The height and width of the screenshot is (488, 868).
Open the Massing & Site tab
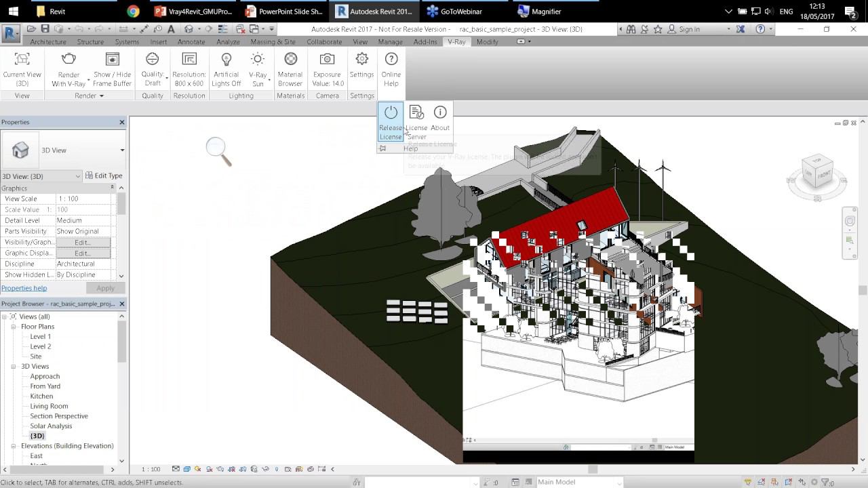(x=273, y=42)
